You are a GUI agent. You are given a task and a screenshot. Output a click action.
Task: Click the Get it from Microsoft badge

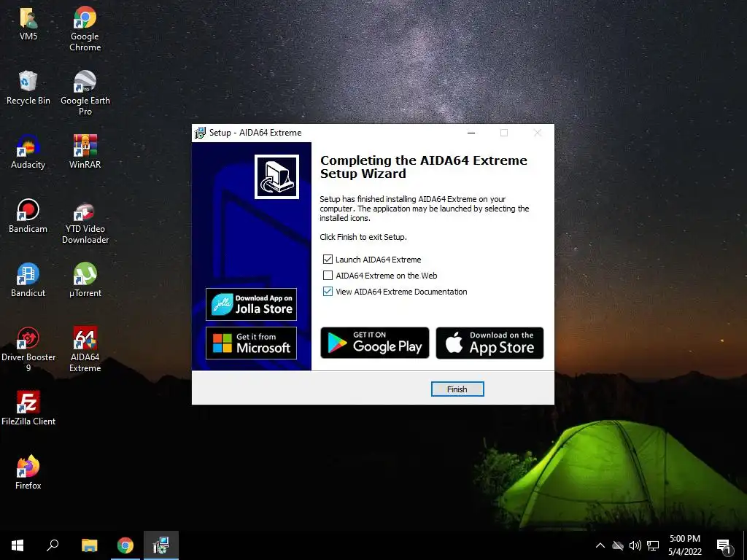[x=251, y=343]
